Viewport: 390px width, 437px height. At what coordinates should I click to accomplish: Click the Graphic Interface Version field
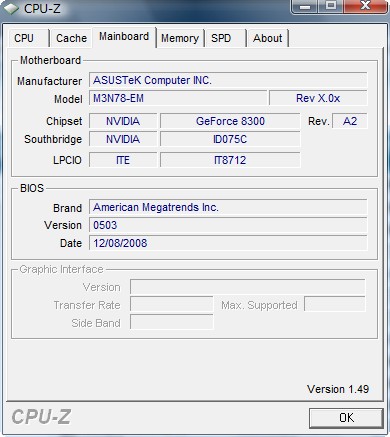tap(248, 287)
